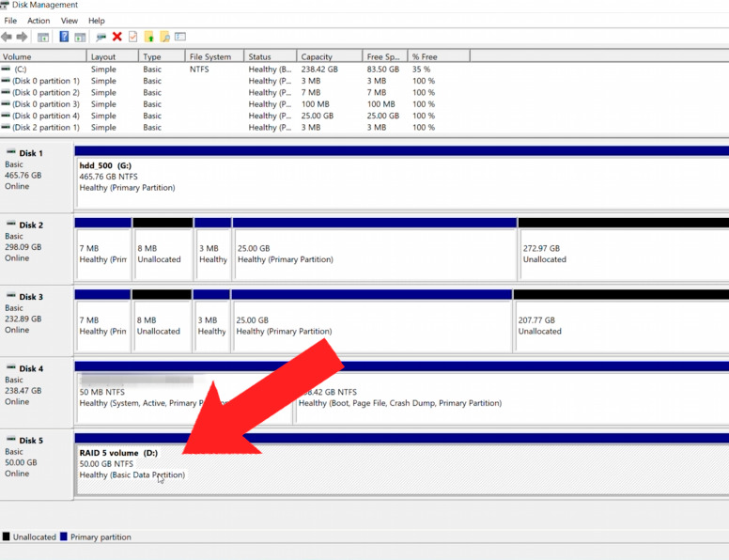Select Disk 4's Boot, Page File partition

click(511, 397)
